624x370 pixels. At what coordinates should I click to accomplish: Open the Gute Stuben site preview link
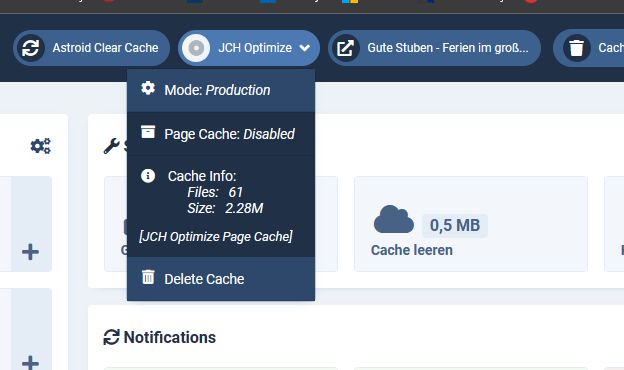click(x=434, y=48)
